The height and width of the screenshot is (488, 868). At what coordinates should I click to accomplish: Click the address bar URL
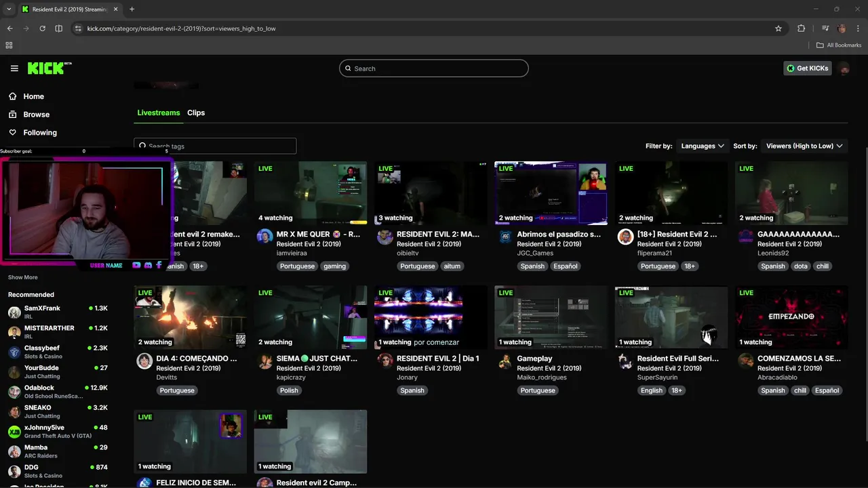click(181, 28)
